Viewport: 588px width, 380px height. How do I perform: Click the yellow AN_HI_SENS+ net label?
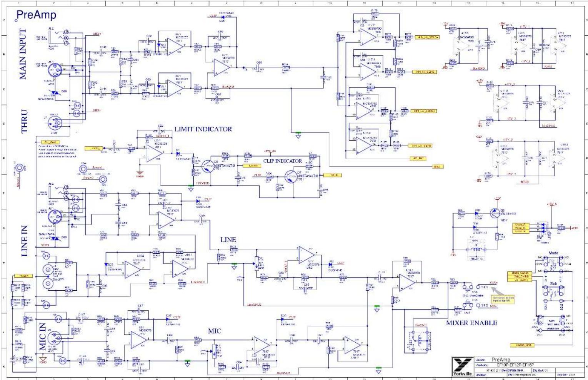428,37
